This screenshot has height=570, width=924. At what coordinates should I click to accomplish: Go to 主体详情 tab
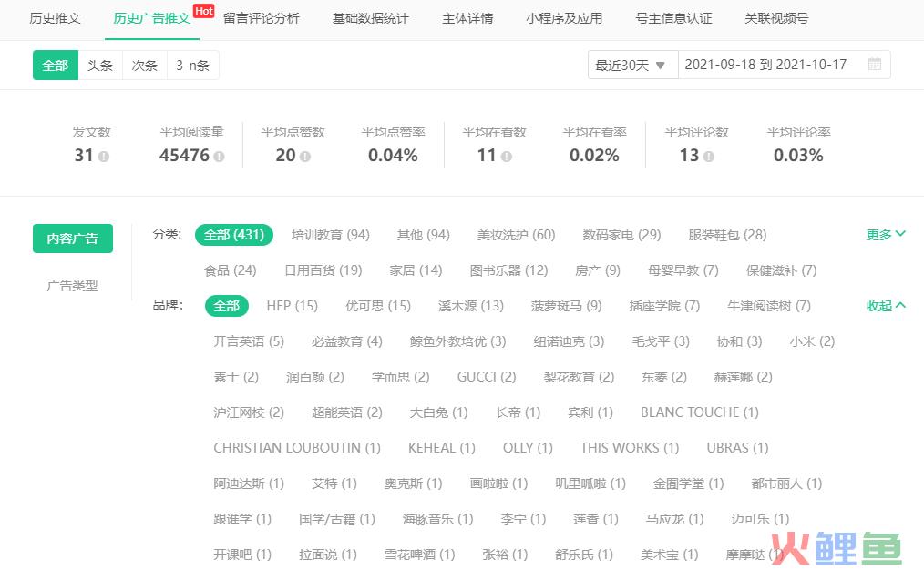(467, 18)
